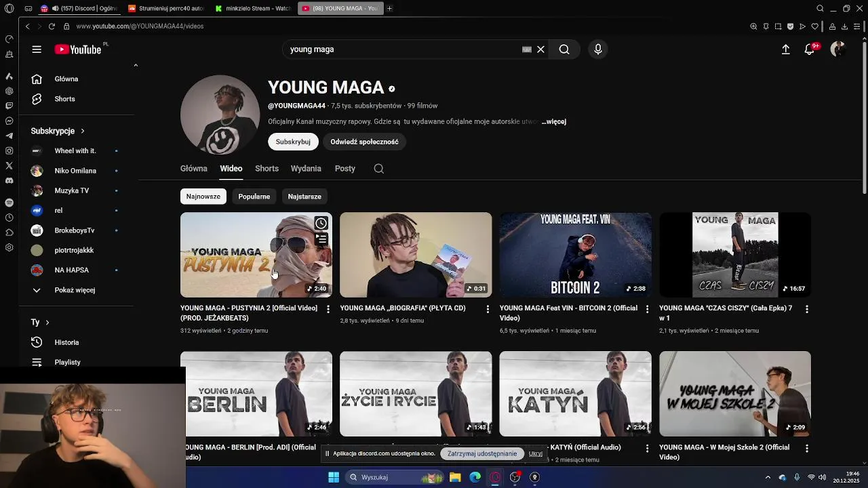Click Odwiedź społeczność button
Viewport: 868px width, 488px height.
tap(364, 142)
